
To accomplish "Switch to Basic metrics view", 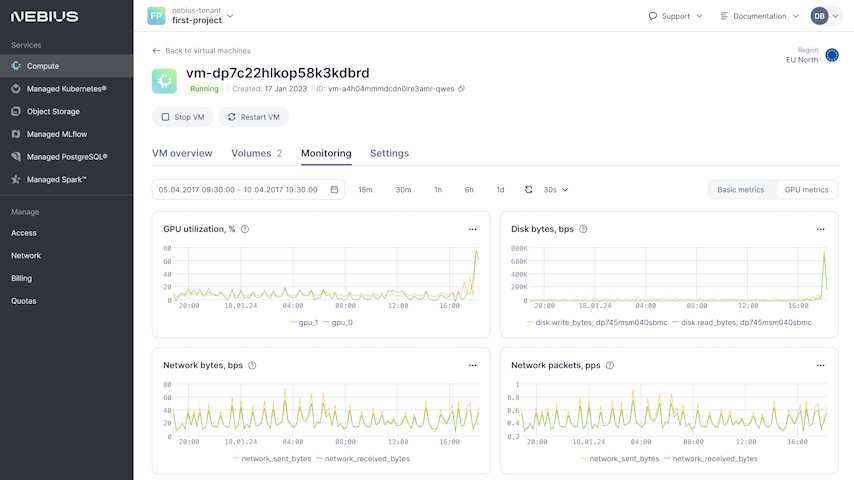I will (x=740, y=190).
